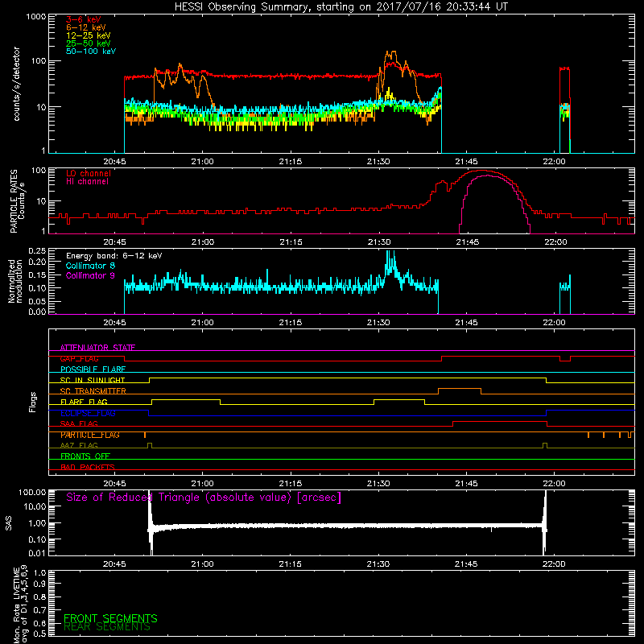Click the SAA_FLAG label

[79, 423]
